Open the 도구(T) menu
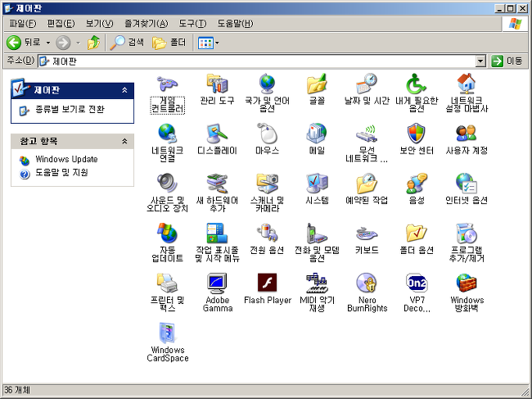 click(192, 24)
